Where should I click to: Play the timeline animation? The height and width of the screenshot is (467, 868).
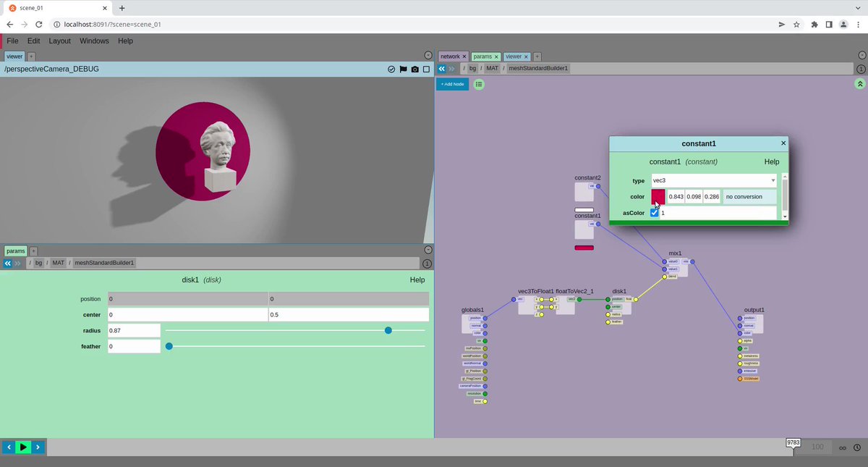coord(23,447)
